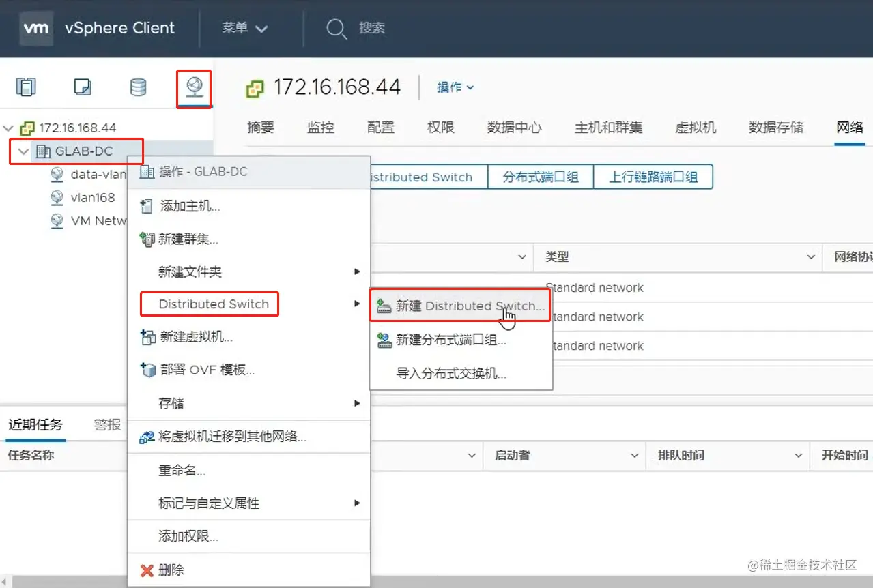Image resolution: width=873 pixels, height=588 pixels.
Task: Switch to the 权限 tab
Action: [x=440, y=128]
